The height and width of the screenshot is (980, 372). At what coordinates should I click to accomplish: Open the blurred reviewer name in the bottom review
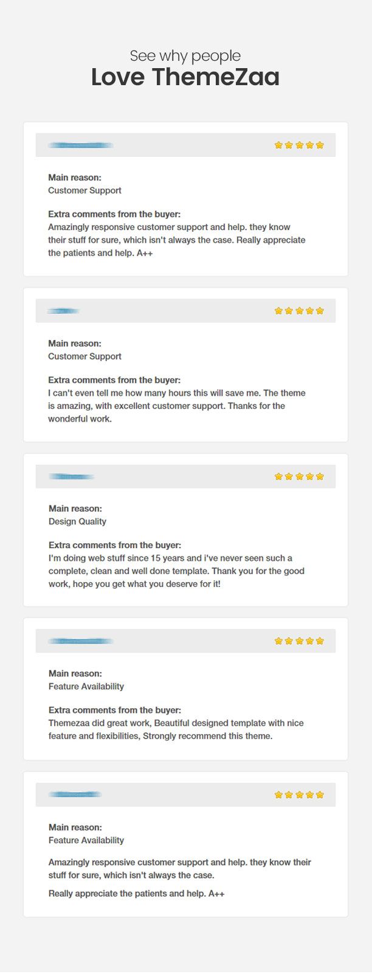pyautogui.click(x=75, y=794)
